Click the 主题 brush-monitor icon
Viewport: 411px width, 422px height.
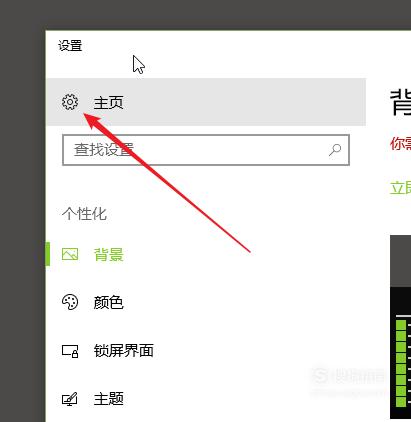tap(70, 399)
